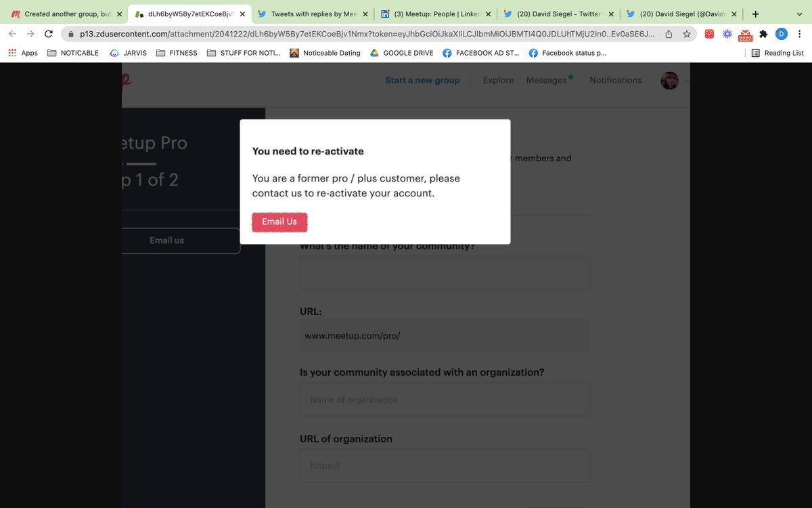Click the share page icon

[x=669, y=34]
